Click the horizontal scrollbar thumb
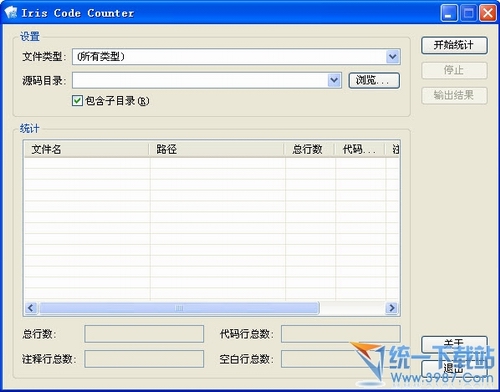The height and width of the screenshot is (392, 500). [x=179, y=308]
